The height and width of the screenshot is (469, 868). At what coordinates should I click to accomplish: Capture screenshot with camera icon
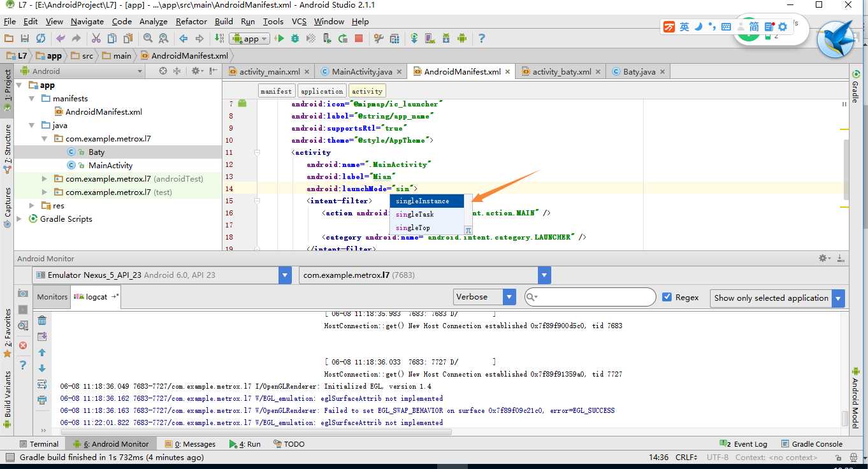pyautogui.click(x=23, y=293)
